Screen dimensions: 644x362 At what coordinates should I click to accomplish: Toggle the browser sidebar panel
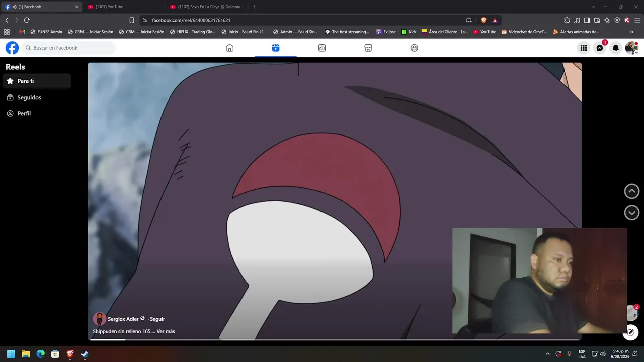coord(587,20)
